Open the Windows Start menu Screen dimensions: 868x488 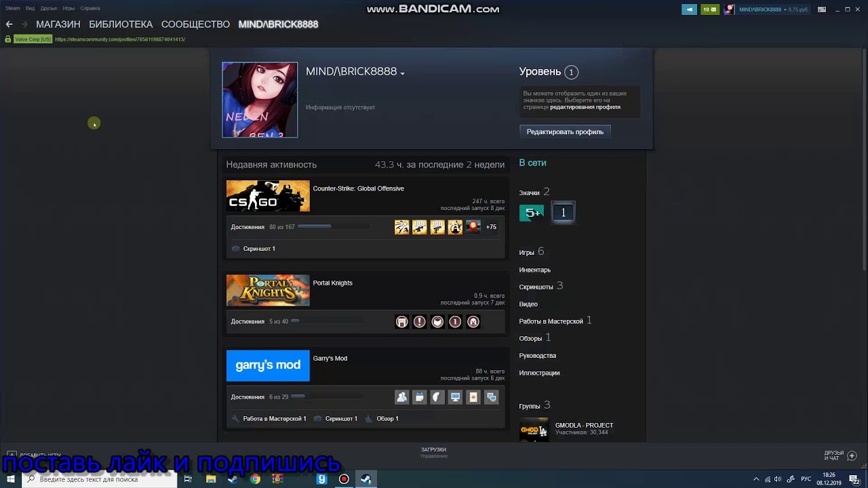(x=10, y=479)
